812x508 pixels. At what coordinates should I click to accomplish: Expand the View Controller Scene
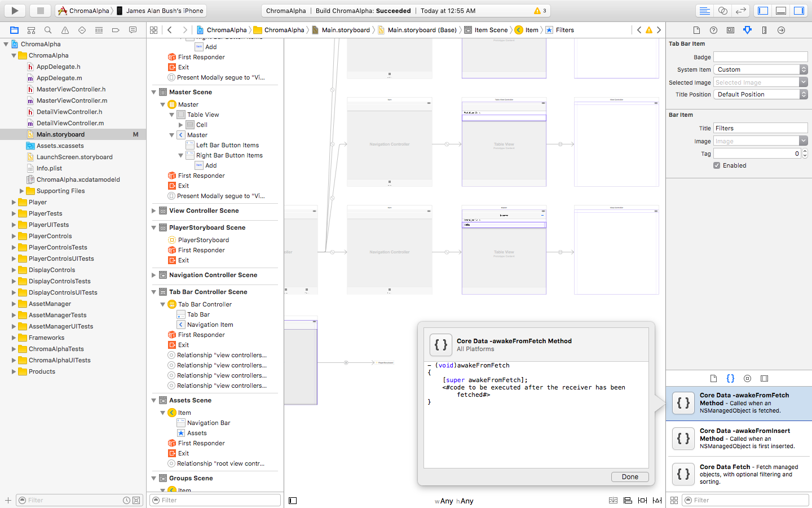click(154, 211)
